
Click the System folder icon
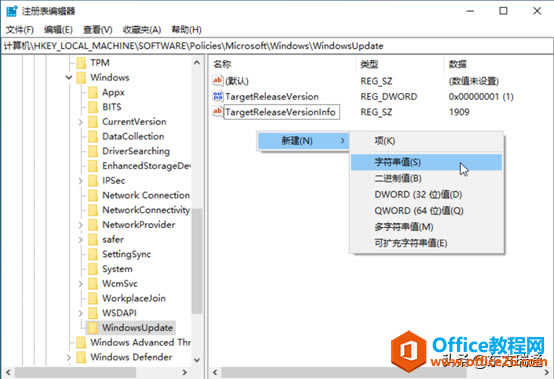coord(93,269)
